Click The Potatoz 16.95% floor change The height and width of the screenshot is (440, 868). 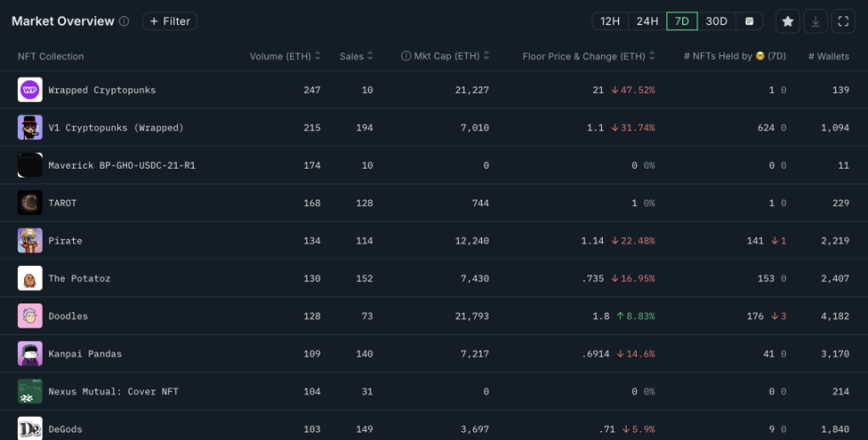pyautogui.click(x=633, y=278)
